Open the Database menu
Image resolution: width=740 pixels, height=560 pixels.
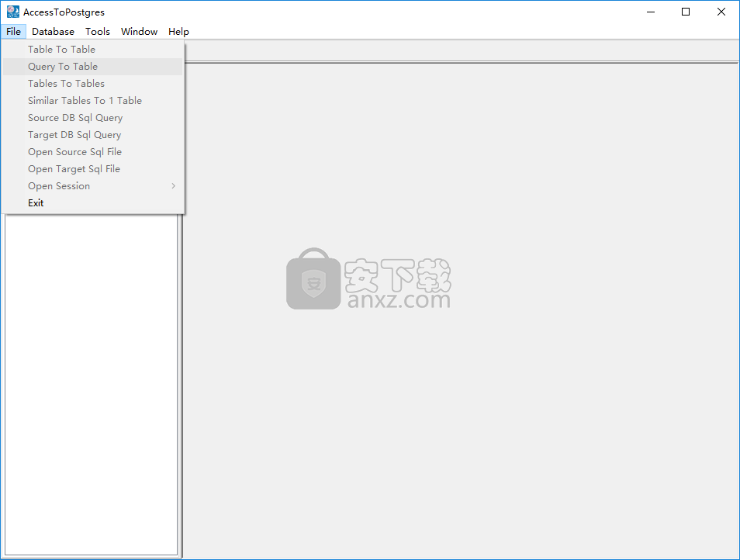[53, 32]
